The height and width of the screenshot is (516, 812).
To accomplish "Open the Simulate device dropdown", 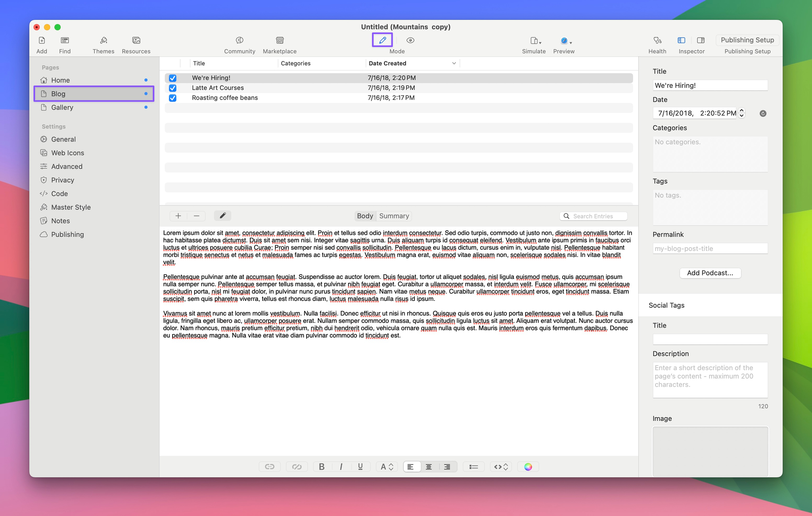I will pyautogui.click(x=535, y=41).
